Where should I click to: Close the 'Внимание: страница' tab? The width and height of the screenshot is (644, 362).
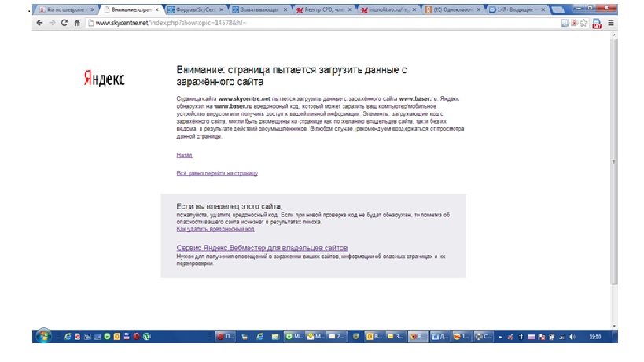157,9
